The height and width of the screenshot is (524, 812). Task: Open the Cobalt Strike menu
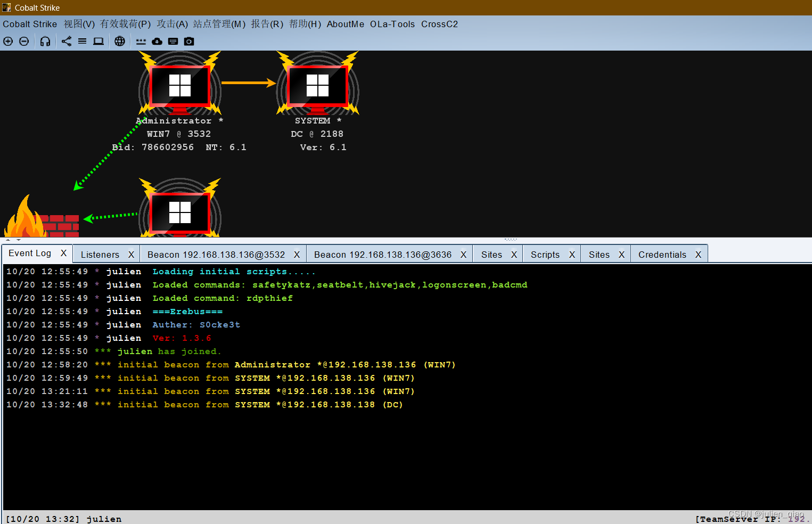[x=30, y=24]
